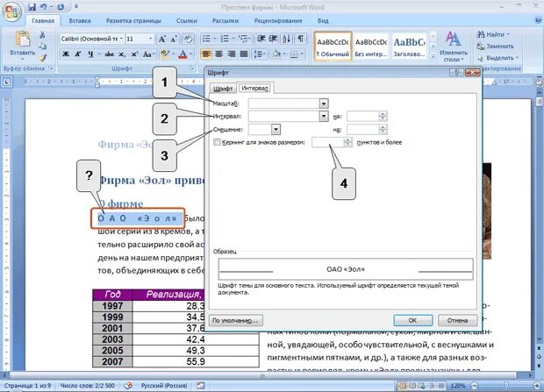Image resolution: width=544 pixels, height=392 pixels.
Task: Open the Вид ribbon tab
Action: pos(323,20)
